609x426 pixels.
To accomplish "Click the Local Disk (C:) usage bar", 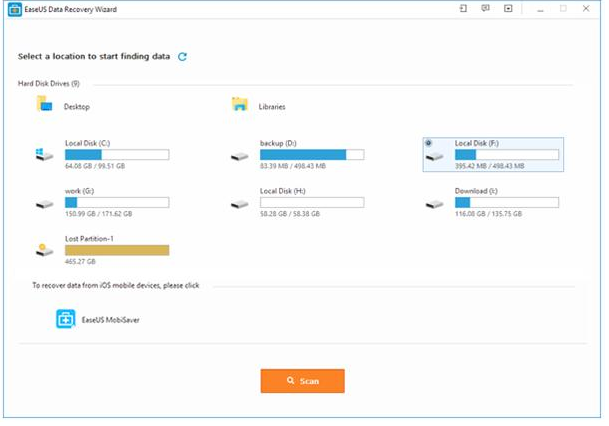I will [x=117, y=155].
